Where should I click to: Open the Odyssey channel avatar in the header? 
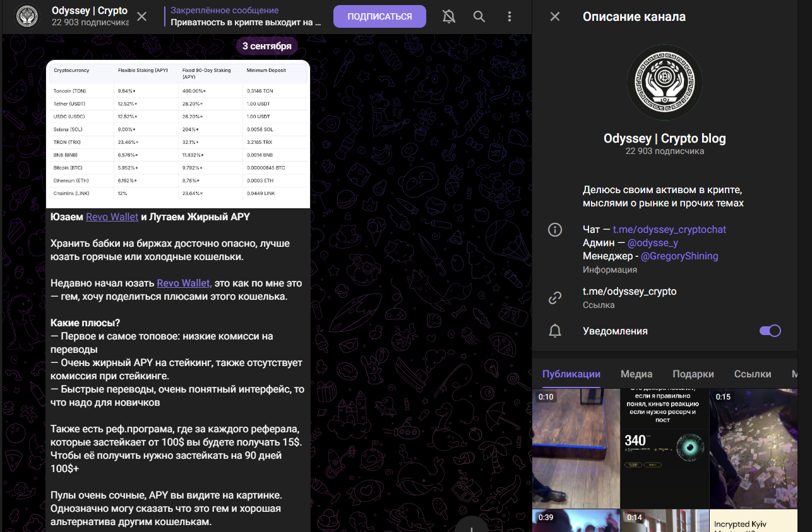pyautogui.click(x=27, y=16)
